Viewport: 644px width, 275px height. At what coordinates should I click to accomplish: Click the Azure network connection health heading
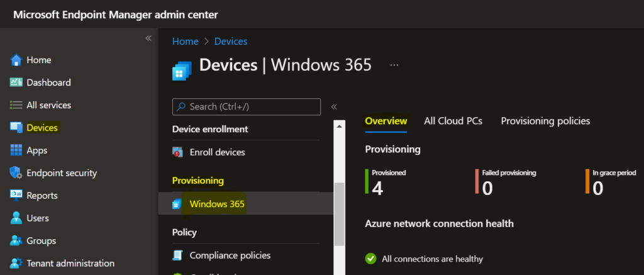[440, 223]
